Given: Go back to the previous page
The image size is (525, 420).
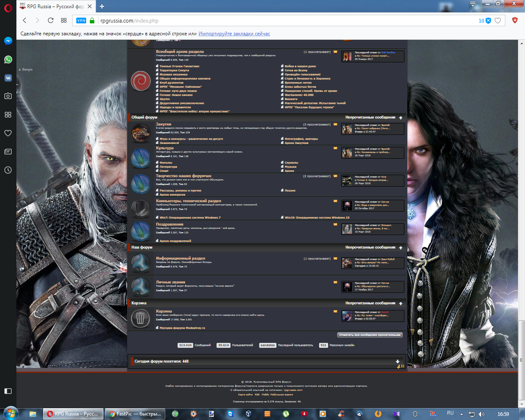Looking at the screenshot, I should pyautogui.click(x=25, y=21).
